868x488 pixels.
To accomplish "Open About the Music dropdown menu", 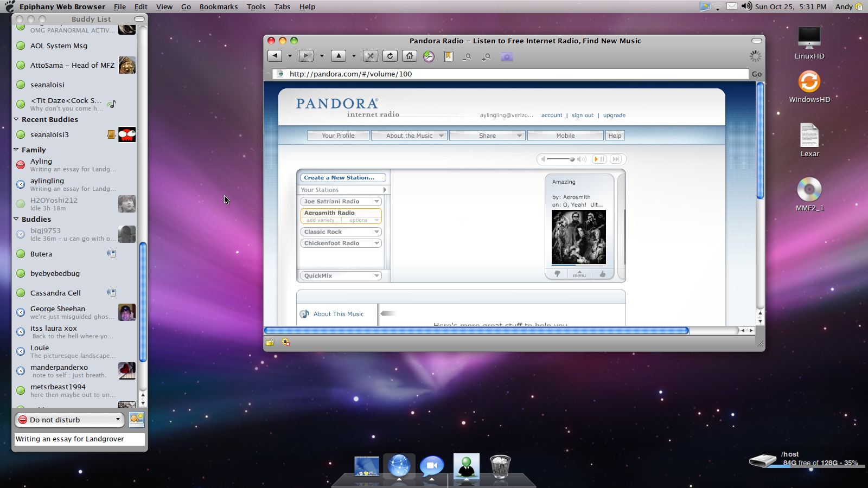I will tap(409, 136).
